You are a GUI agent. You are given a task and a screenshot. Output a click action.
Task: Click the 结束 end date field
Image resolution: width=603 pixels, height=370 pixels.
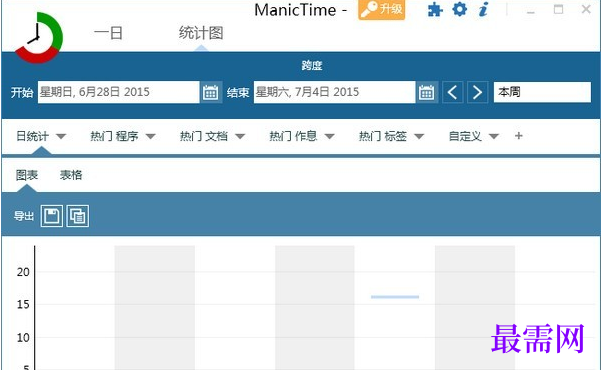[334, 92]
